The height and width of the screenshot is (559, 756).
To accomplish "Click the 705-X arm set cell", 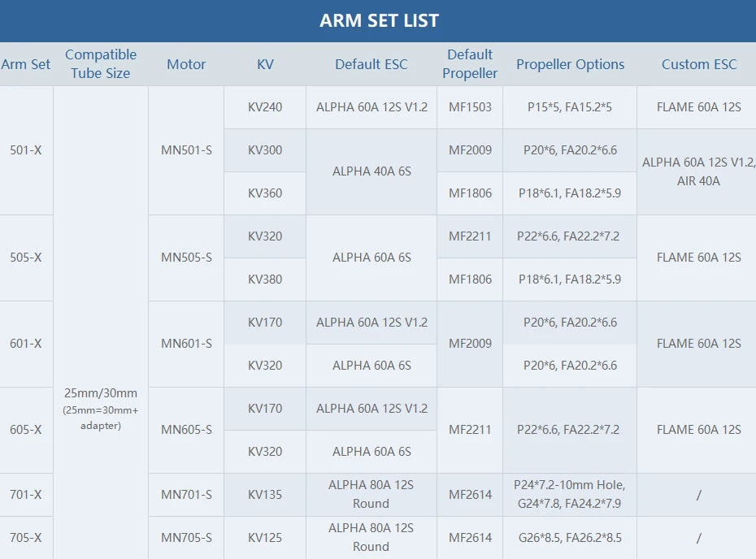I will 26,538.
